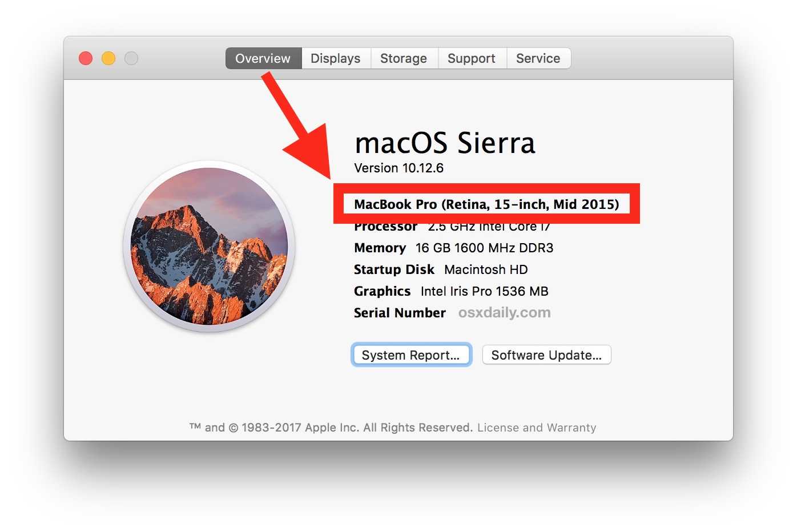Go to the Support tab
This screenshot has height=532, width=797.
coord(472,58)
